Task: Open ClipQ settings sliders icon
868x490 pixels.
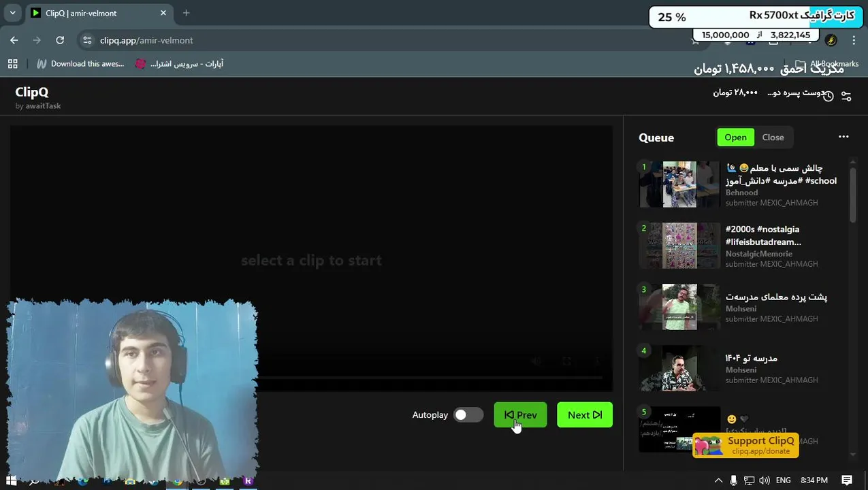Action: coord(846,96)
